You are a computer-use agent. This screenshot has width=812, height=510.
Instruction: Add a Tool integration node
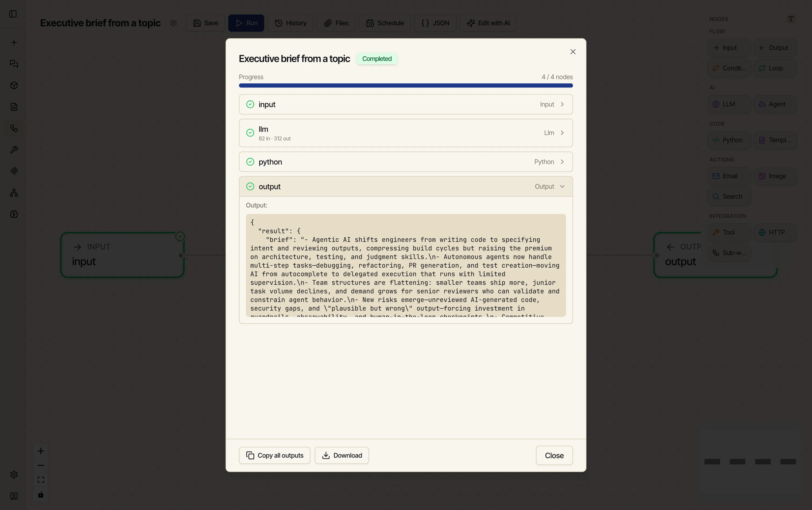point(729,232)
